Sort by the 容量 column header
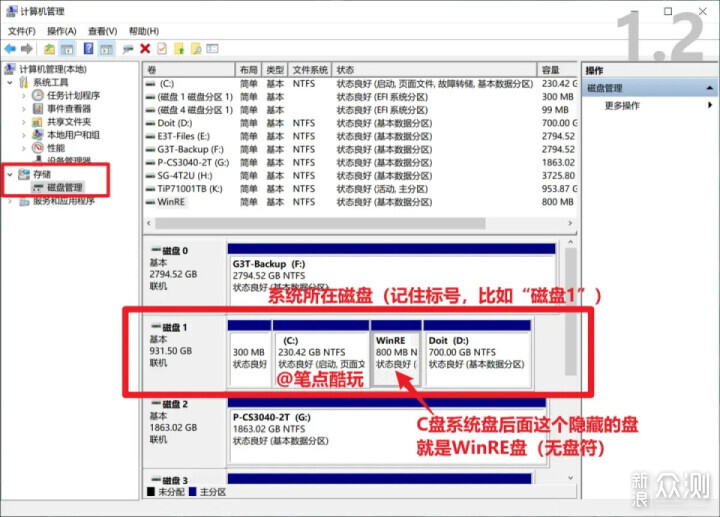The width and height of the screenshot is (720, 517). pos(557,70)
